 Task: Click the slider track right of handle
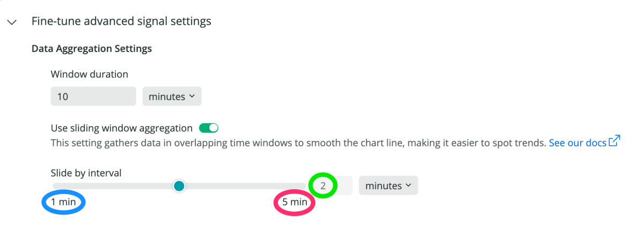[x=241, y=186]
